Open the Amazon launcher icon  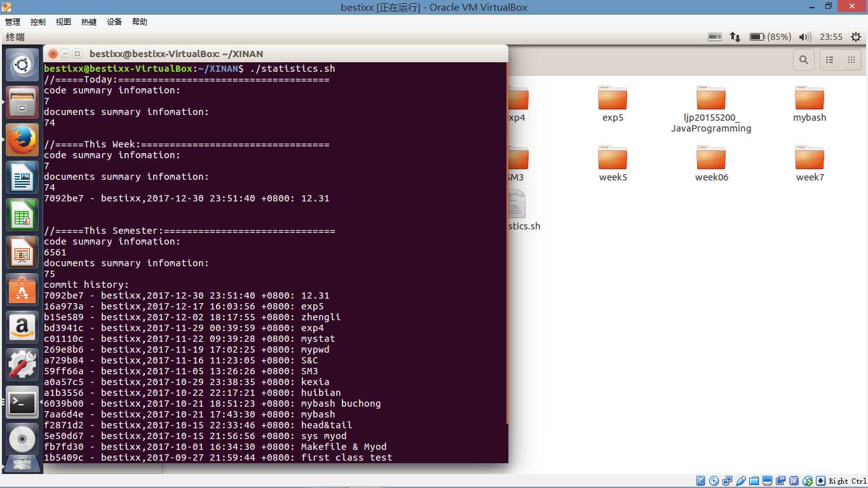tap(22, 327)
